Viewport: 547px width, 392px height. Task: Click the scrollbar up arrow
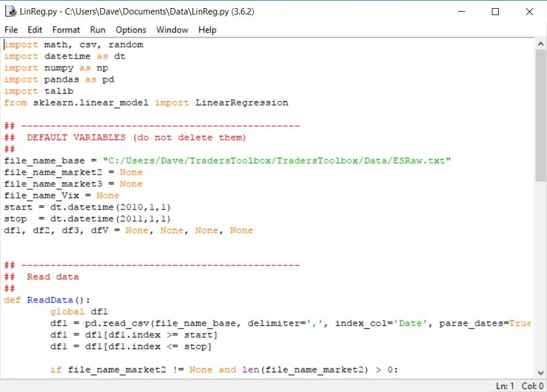click(x=541, y=44)
